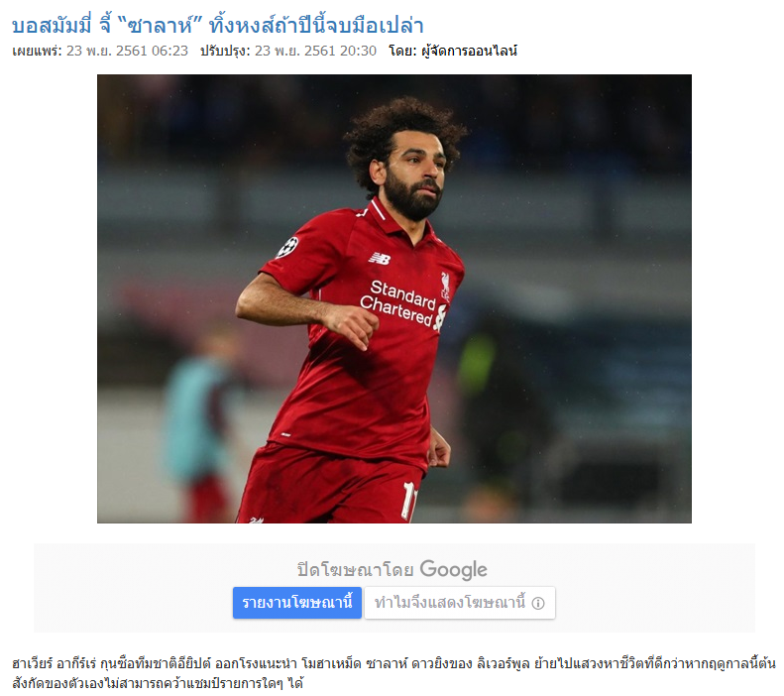
Task: Click the author name 'ผู้จัดการออนไลน์'
Action: click(x=469, y=51)
